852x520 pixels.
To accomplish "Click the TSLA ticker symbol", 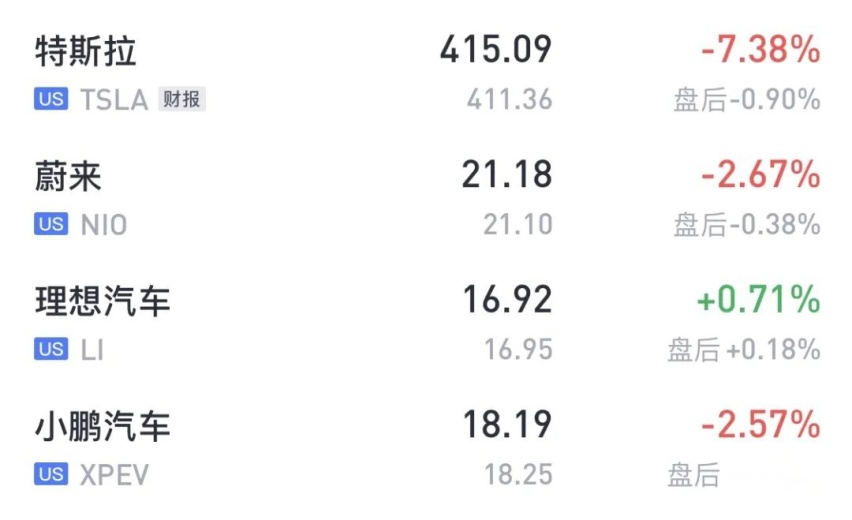I will coord(114,100).
